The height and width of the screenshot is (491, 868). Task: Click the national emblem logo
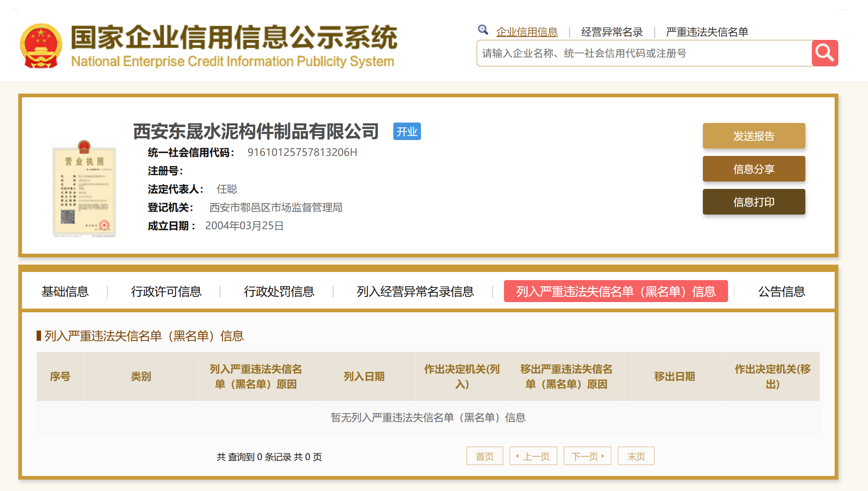point(41,46)
